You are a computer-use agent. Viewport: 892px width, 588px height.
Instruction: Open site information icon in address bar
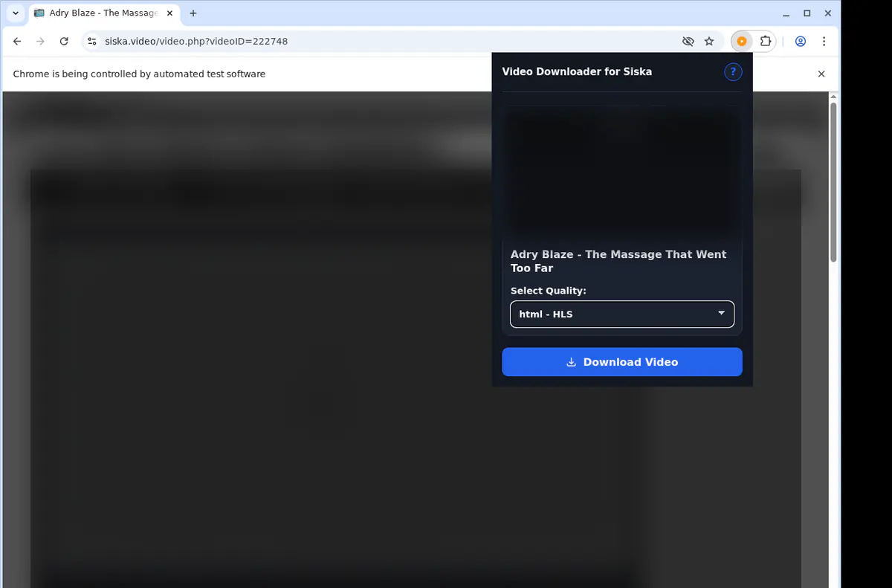92,42
